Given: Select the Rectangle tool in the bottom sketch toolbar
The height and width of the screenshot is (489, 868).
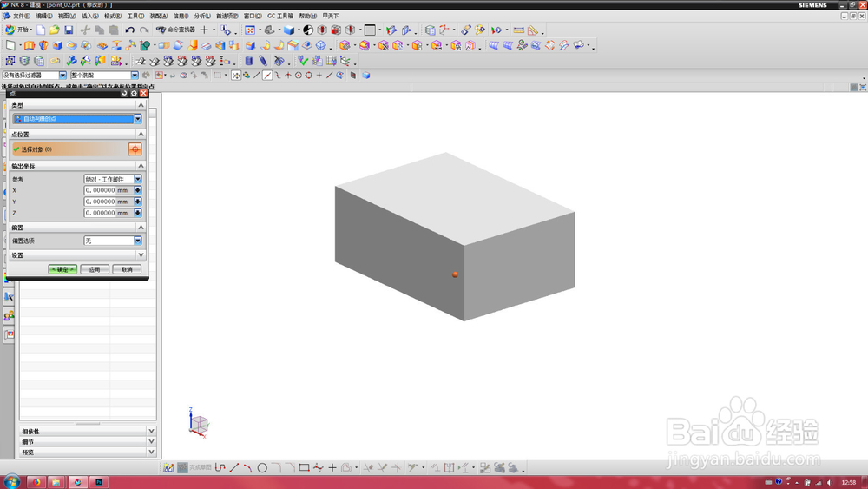Looking at the screenshot, I should (x=304, y=468).
